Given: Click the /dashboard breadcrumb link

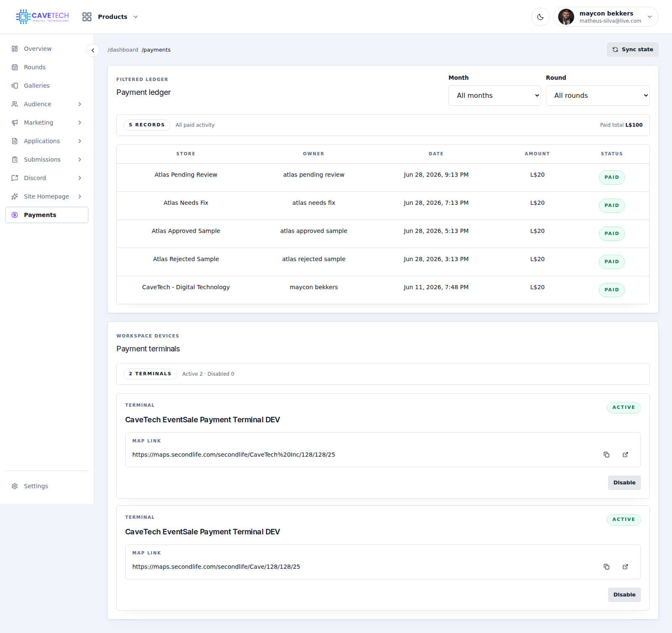Looking at the screenshot, I should pyautogui.click(x=123, y=50).
